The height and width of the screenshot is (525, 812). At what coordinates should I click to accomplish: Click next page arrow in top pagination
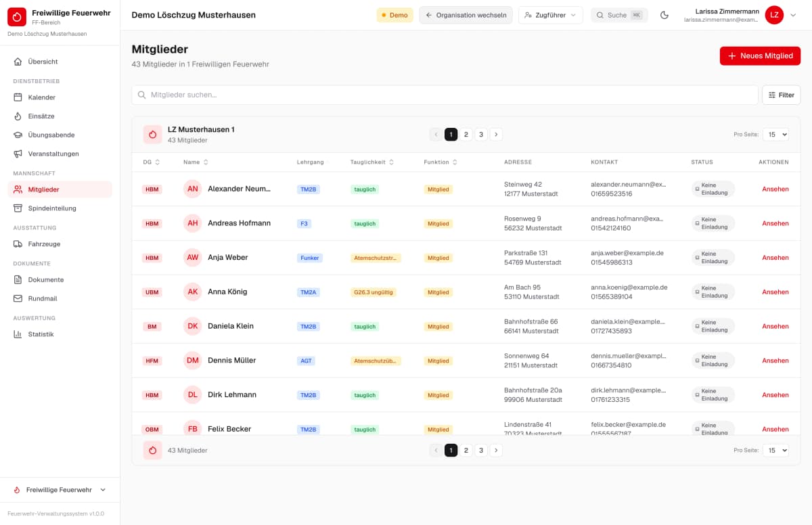[496, 135]
